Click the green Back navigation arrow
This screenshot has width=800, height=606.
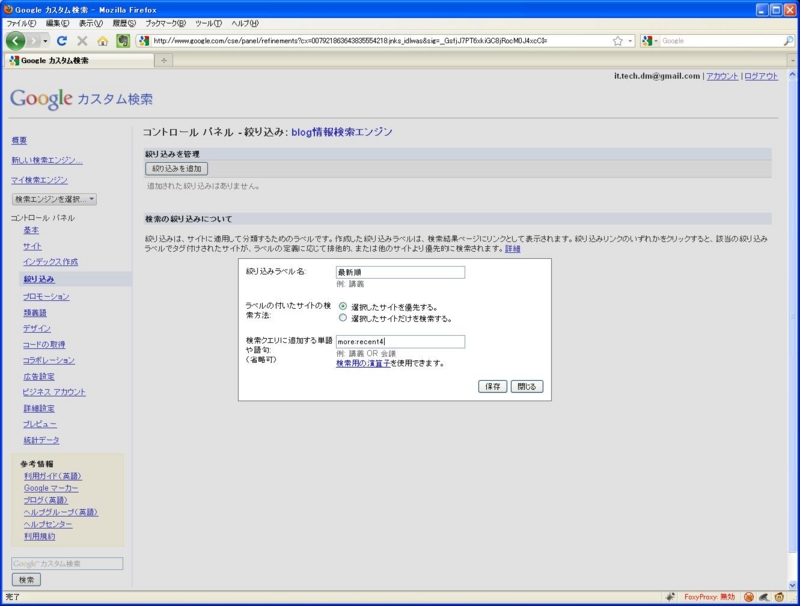[x=16, y=41]
